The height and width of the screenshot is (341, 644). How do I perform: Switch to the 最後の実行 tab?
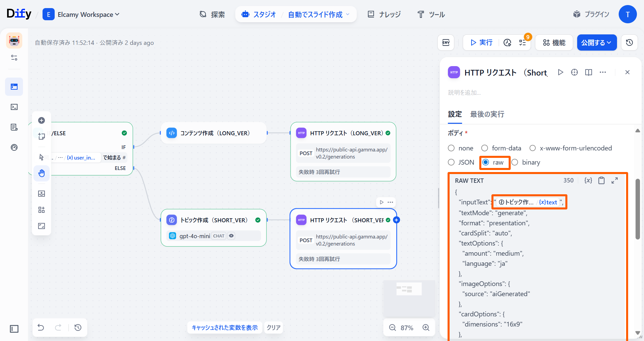click(x=487, y=114)
